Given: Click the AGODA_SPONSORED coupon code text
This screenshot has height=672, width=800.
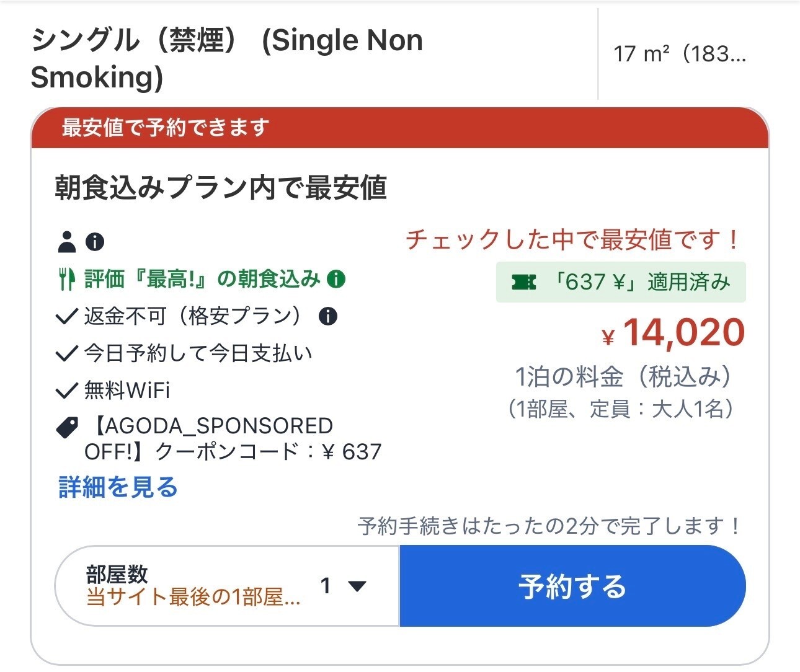Looking at the screenshot, I should pyautogui.click(x=233, y=439).
